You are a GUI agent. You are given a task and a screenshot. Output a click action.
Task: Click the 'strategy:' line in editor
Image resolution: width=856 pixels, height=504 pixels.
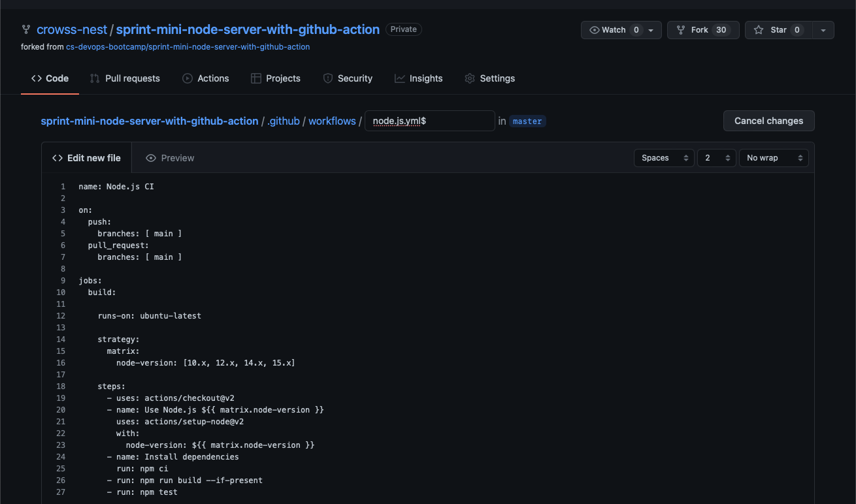[118, 339]
